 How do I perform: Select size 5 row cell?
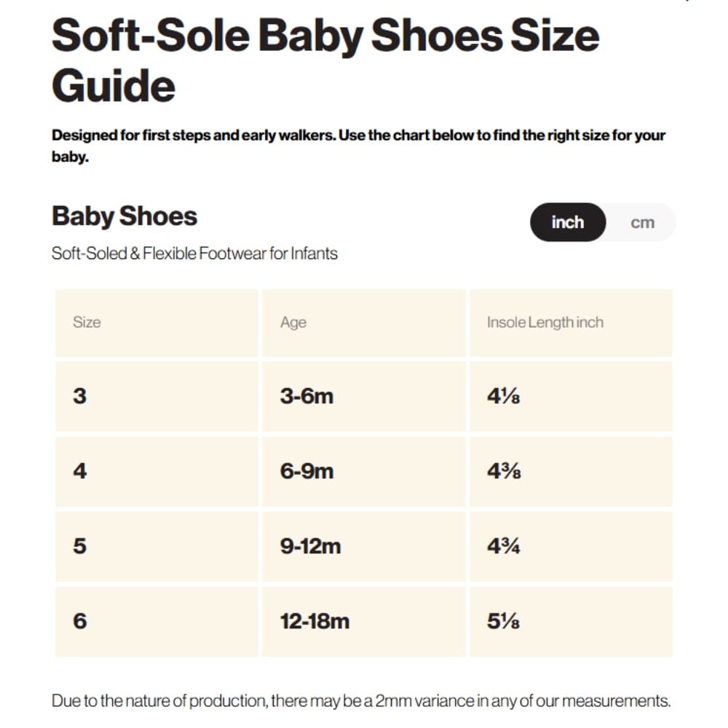tap(157, 547)
